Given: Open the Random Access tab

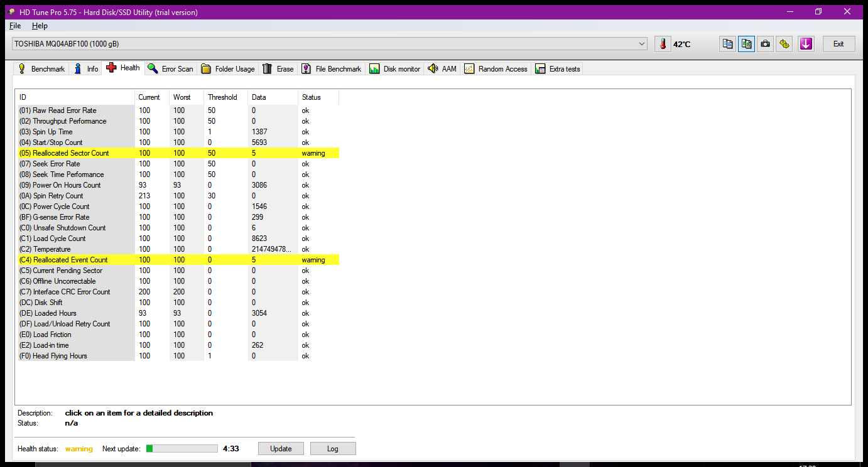Looking at the screenshot, I should 496,69.
